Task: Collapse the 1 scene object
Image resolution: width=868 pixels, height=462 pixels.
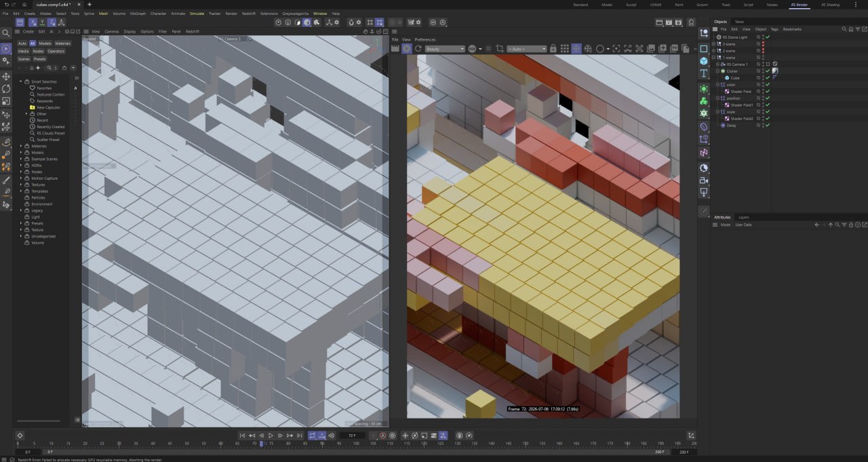Action: pyautogui.click(x=714, y=58)
